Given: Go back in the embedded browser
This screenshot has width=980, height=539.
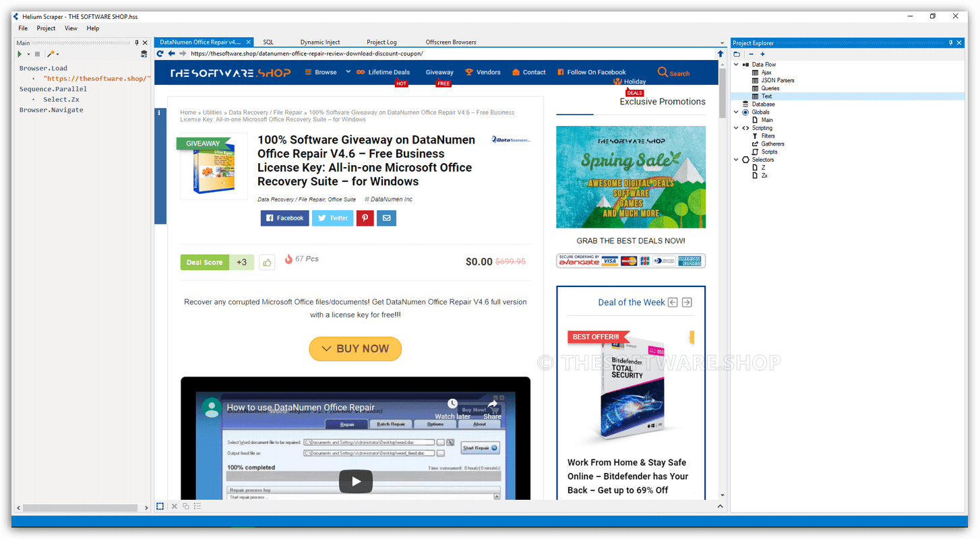Looking at the screenshot, I should tap(171, 53).
